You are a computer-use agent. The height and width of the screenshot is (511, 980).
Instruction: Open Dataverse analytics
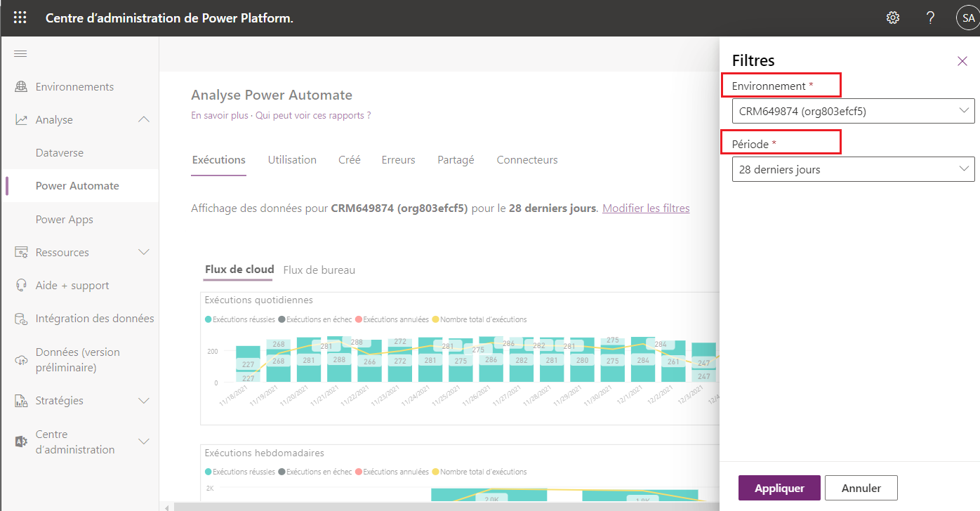(x=60, y=153)
